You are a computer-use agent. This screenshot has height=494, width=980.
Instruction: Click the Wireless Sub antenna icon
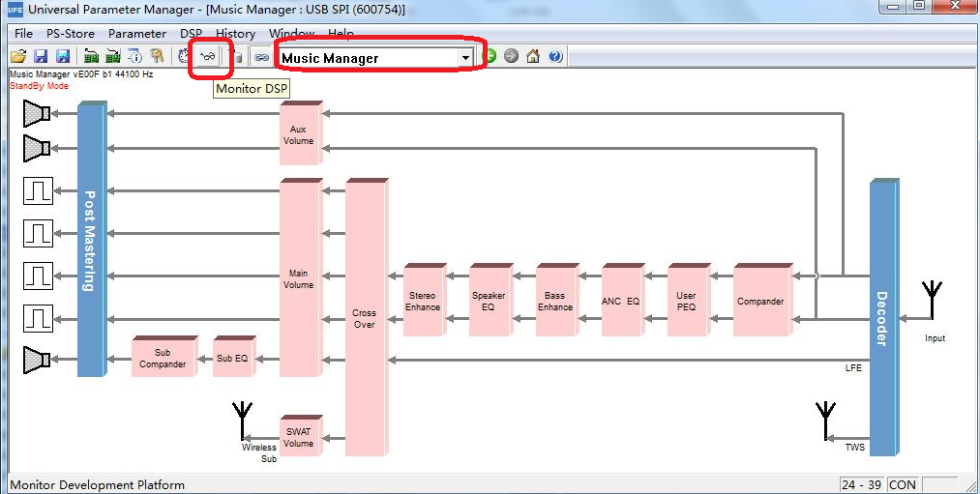pos(243,421)
